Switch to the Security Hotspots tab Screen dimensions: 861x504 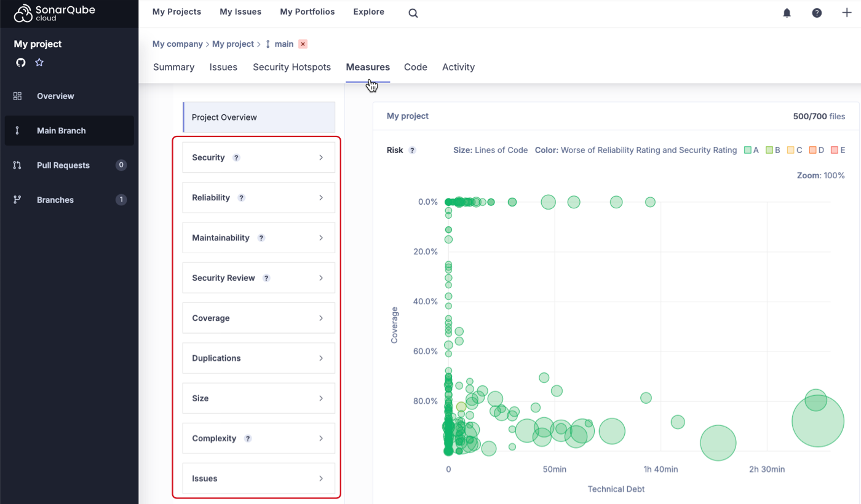tap(292, 67)
